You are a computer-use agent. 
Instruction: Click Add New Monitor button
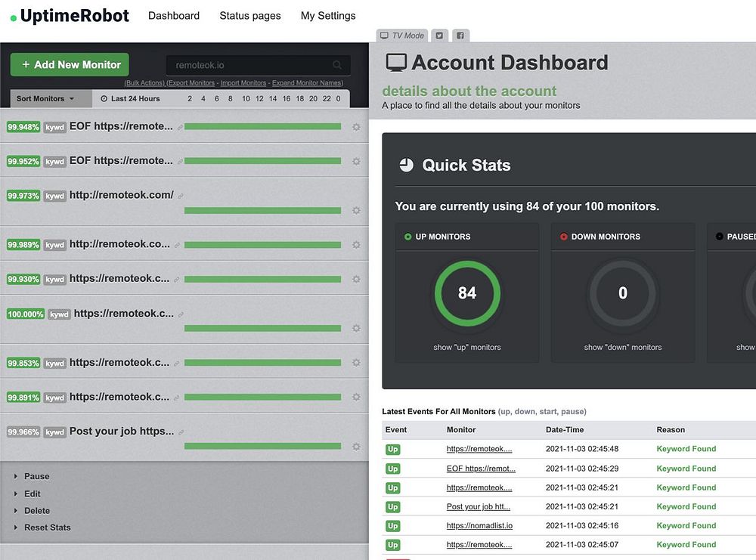[70, 64]
